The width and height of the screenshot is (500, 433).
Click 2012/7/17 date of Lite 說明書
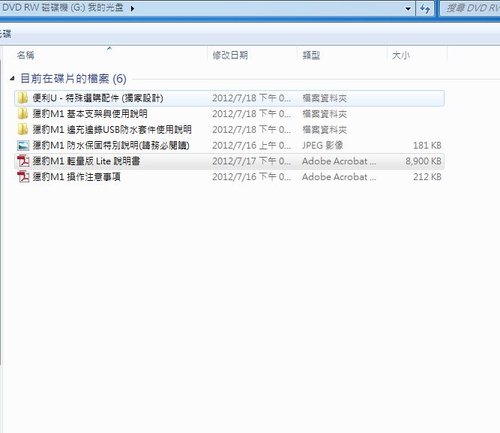(251, 161)
